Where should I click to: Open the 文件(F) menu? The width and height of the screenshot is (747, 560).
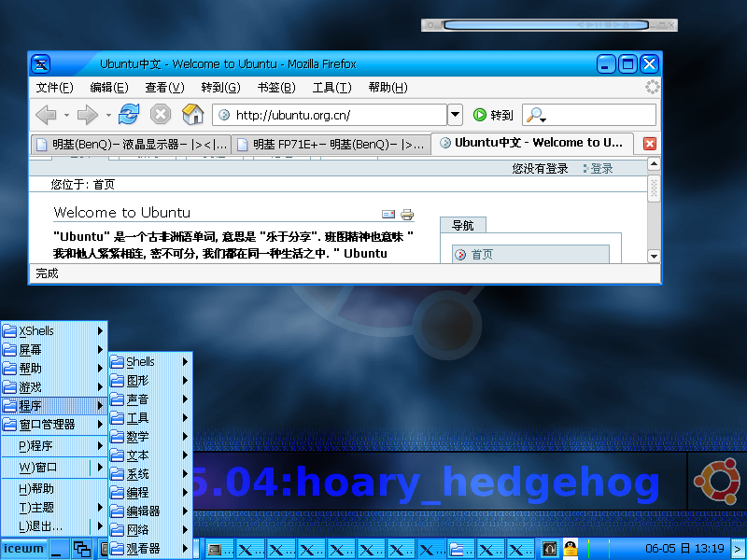click(x=54, y=87)
